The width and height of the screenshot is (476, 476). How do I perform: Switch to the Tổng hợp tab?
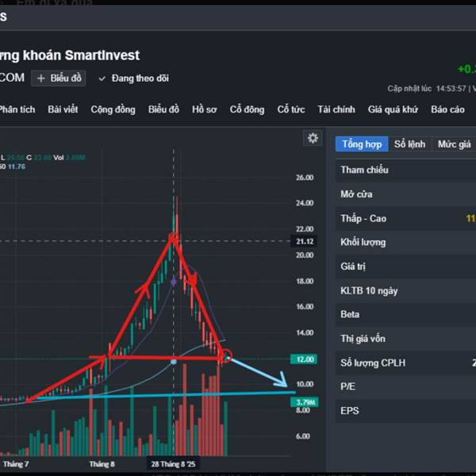362,144
